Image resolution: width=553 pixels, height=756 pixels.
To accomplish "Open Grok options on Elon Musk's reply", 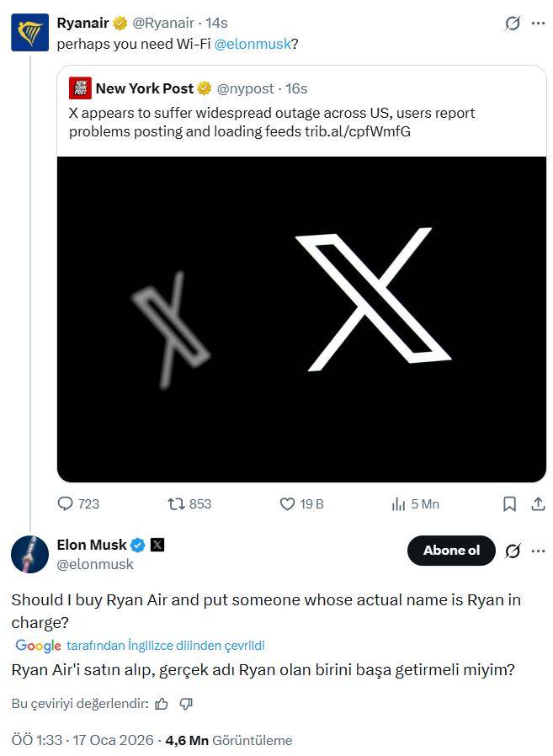I will (512, 551).
